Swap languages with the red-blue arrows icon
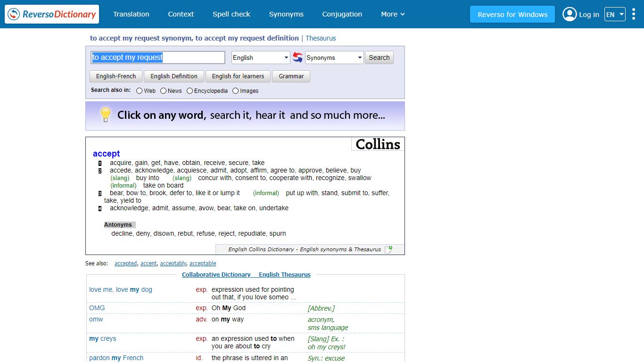Viewport: 644px width, 362px height. [297, 58]
